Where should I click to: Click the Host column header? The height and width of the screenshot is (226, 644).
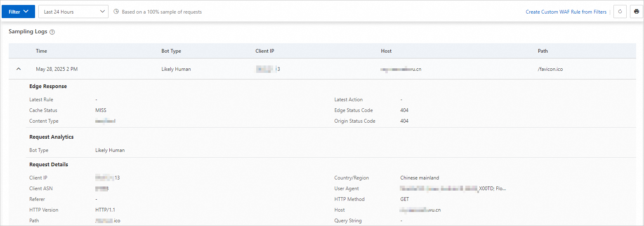[x=386, y=51]
